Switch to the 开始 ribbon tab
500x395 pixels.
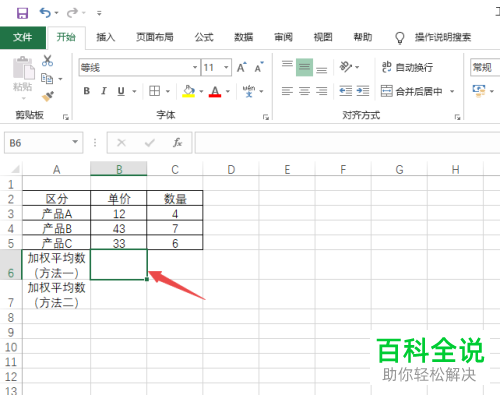coord(66,37)
